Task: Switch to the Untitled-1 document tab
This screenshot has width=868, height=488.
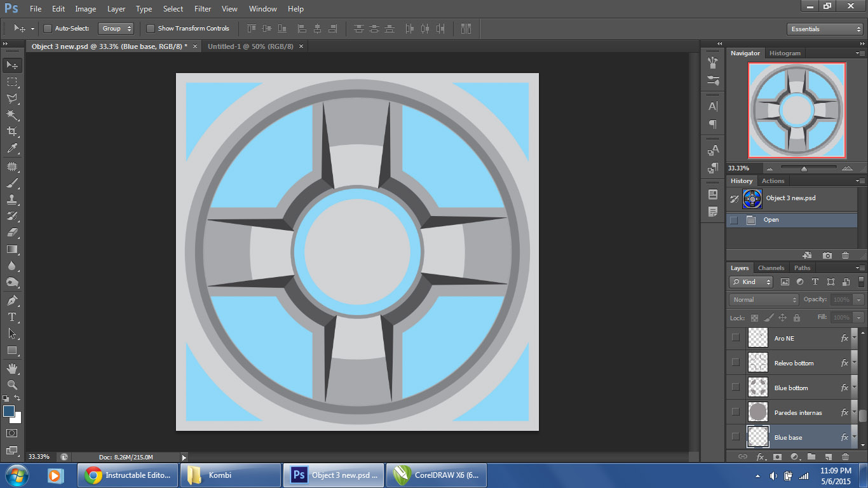Action: point(250,46)
